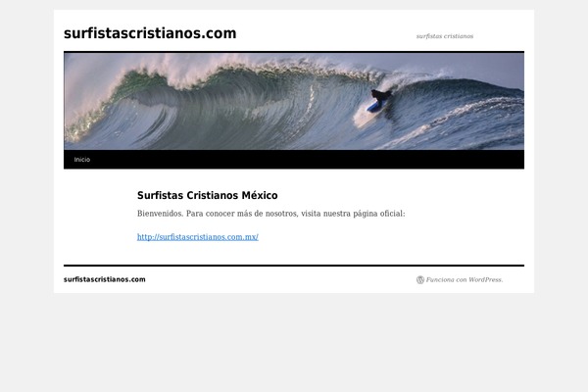Select the Surfistas Cristianos México heading
588x392 pixels.
coord(208,195)
